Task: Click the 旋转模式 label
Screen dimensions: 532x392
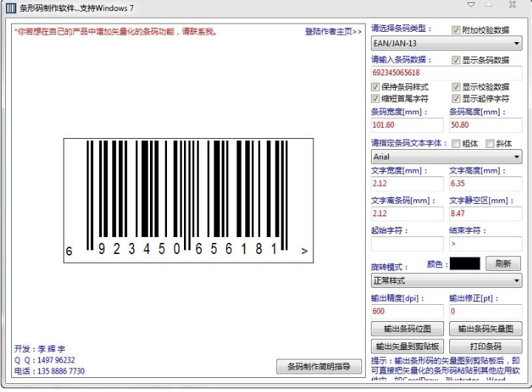Action: [389, 267]
